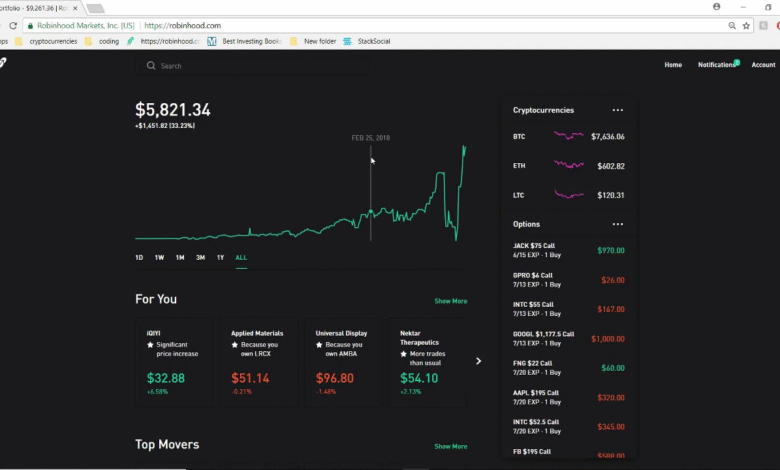The height and width of the screenshot is (470, 780).
Task: Open the INTC $55 Call option
Action: pyautogui.click(x=569, y=309)
